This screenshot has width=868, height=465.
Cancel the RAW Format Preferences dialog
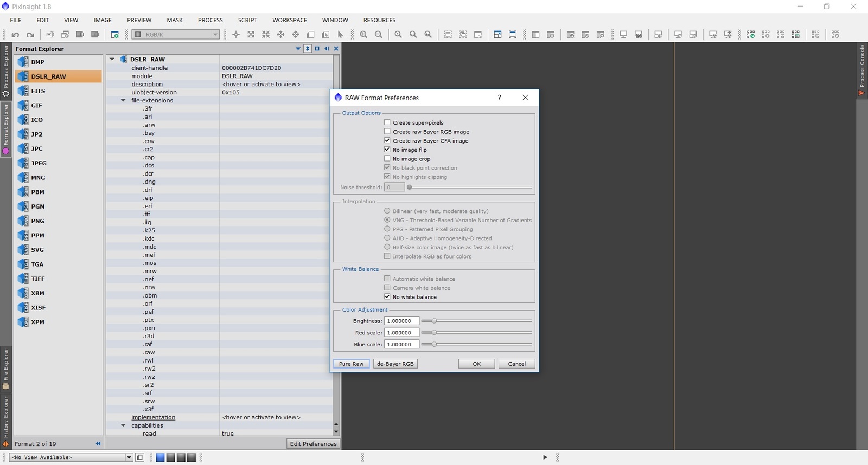point(517,364)
